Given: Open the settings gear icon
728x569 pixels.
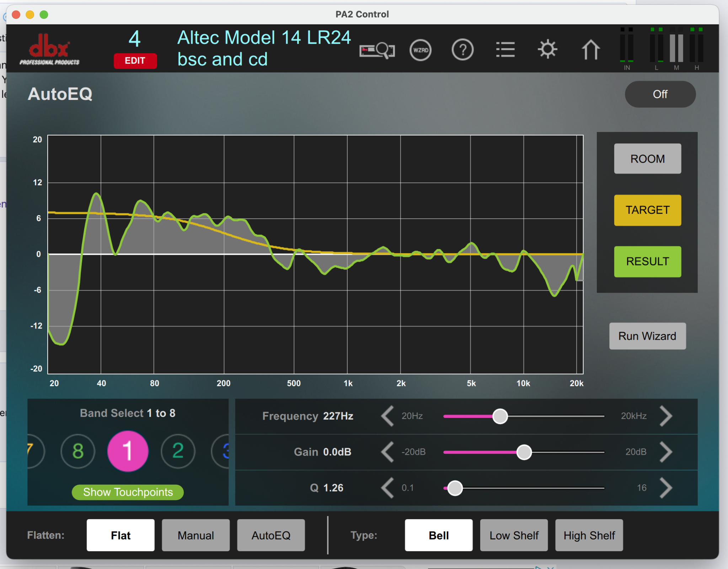Looking at the screenshot, I should pyautogui.click(x=547, y=49).
